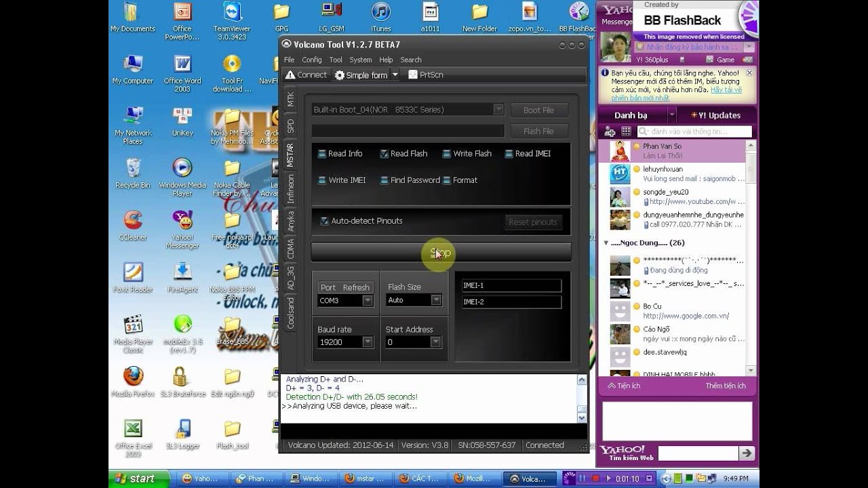Toggle the Read Flash checkbox
This screenshot has height=488, width=868.
pos(384,154)
